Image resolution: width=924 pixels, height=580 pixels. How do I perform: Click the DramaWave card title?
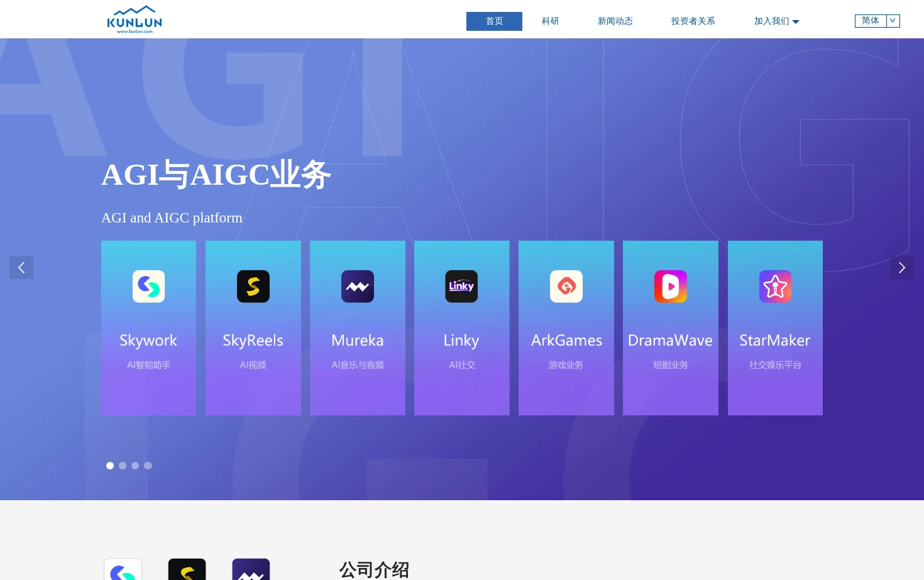[671, 341]
